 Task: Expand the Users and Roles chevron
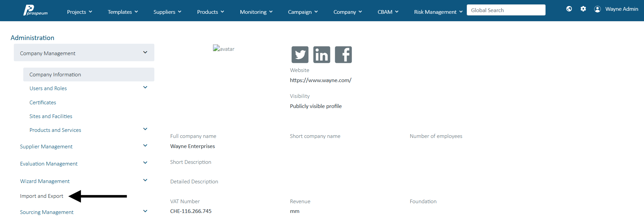pos(145,87)
